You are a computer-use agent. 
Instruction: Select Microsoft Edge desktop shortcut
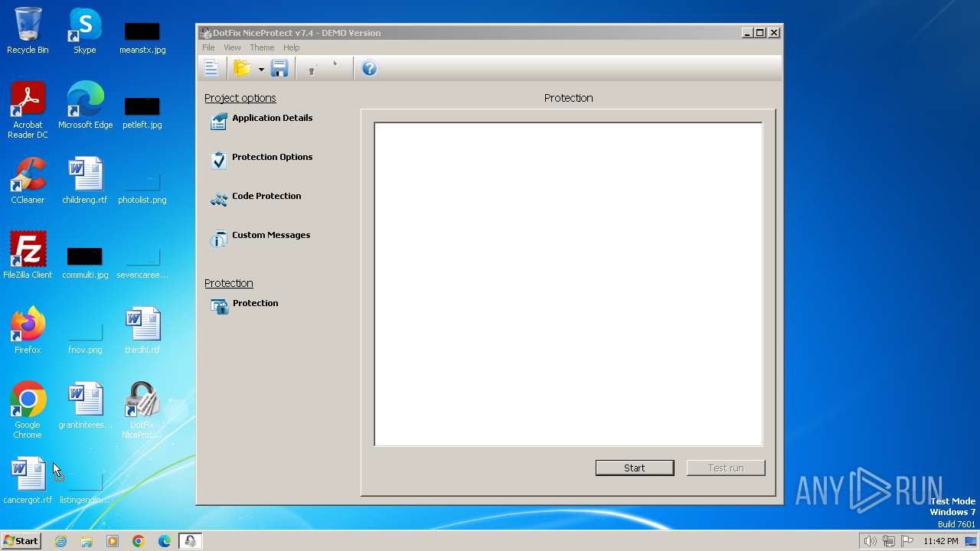(x=85, y=106)
